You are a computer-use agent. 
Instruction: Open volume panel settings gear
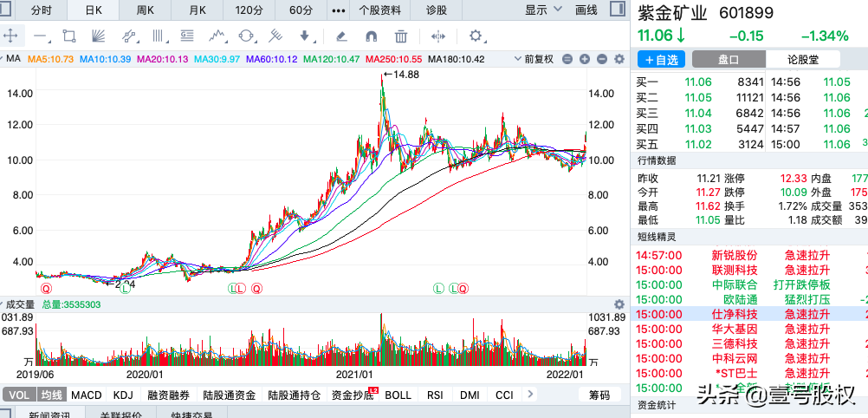click(x=619, y=304)
